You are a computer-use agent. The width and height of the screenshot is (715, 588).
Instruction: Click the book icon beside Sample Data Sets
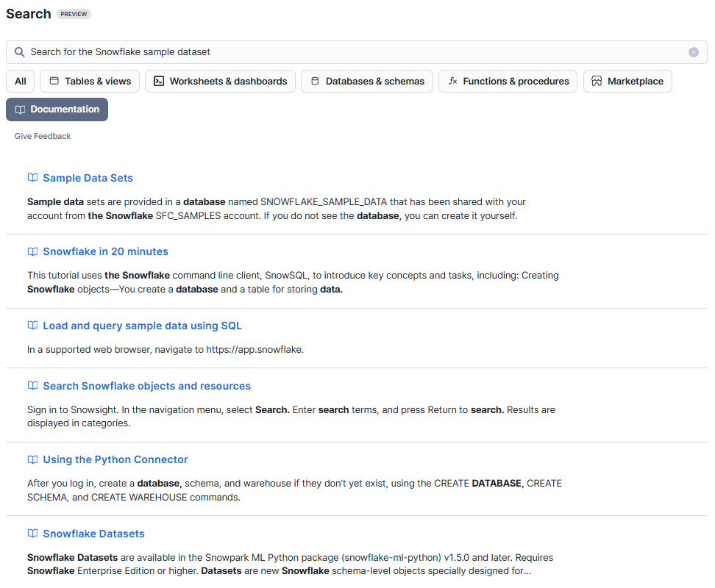coord(32,177)
